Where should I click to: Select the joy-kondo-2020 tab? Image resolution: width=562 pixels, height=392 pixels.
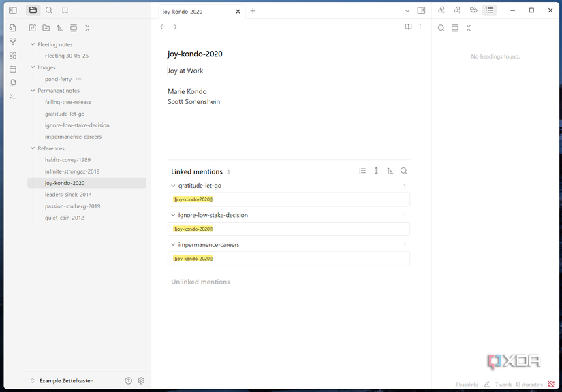[193, 11]
